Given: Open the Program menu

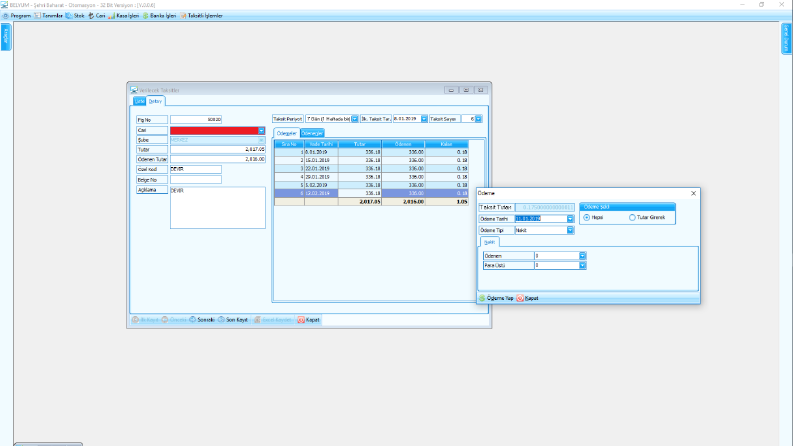Looking at the screenshot, I should pyautogui.click(x=17, y=16).
